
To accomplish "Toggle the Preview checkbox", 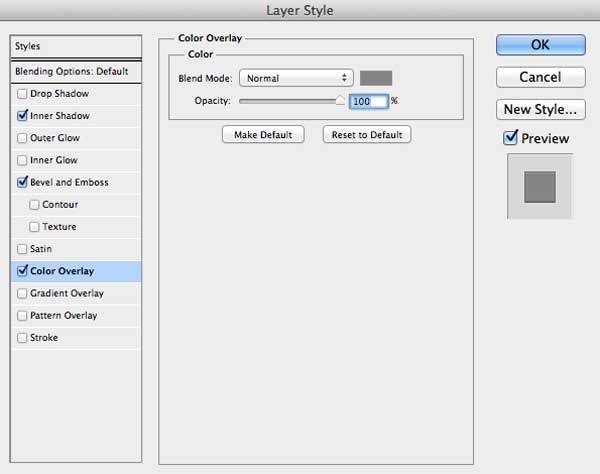I will coord(510,138).
